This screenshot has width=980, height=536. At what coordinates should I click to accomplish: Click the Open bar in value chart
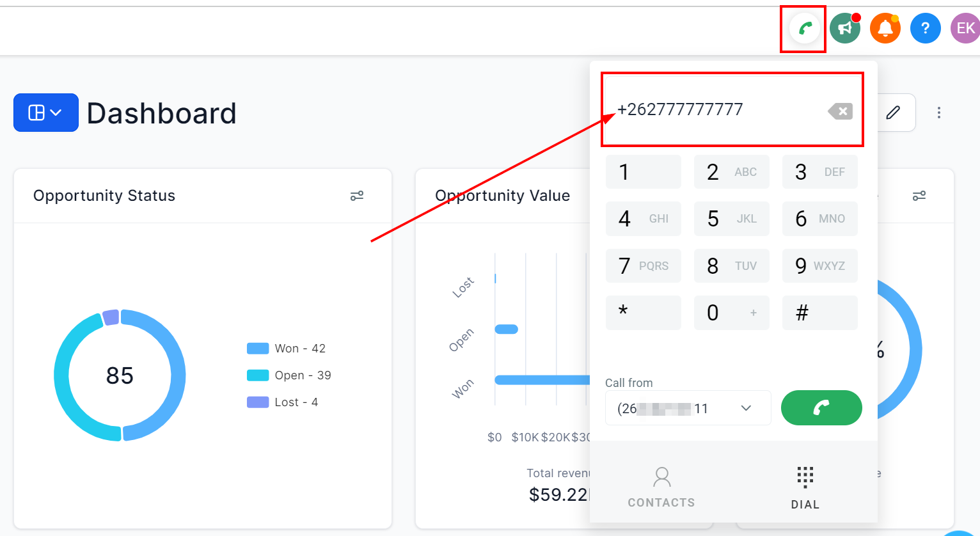[507, 329]
